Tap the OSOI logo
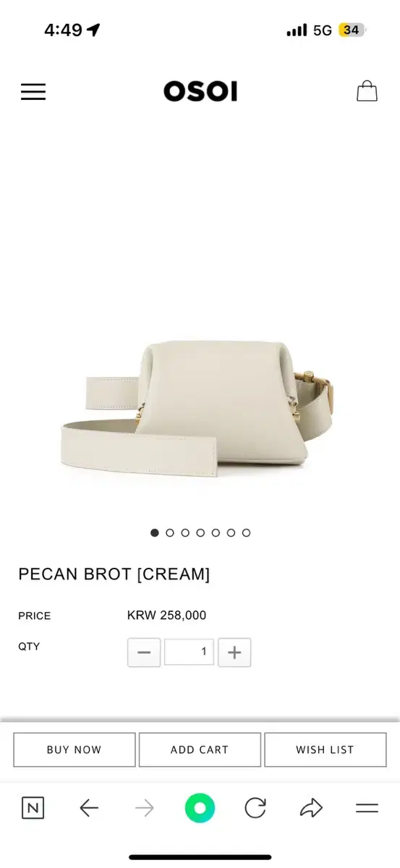 pyautogui.click(x=200, y=91)
